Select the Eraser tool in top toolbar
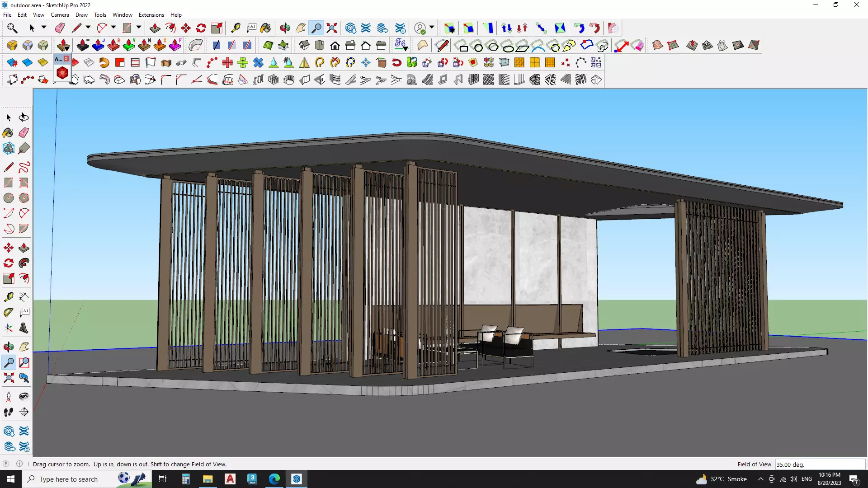Viewport: 868px width, 488px height. click(x=60, y=28)
